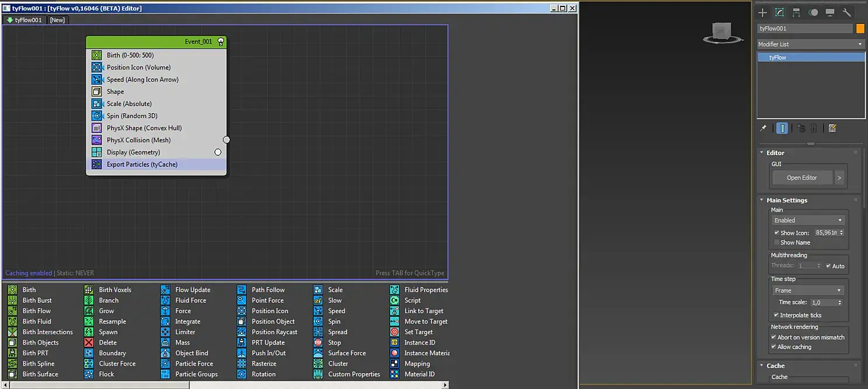Select the Birth Voxels operator
Image resolution: width=868 pixels, height=389 pixels.
[108, 290]
